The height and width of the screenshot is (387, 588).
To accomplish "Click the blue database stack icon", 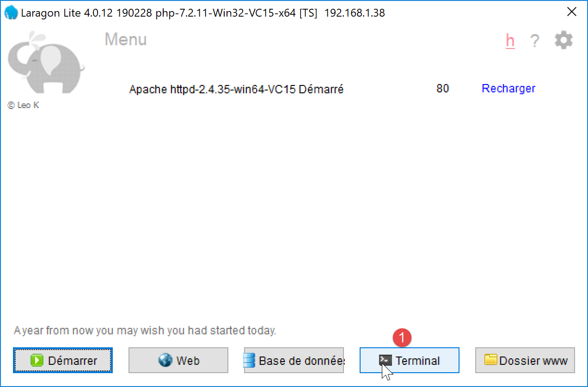I will (x=250, y=360).
